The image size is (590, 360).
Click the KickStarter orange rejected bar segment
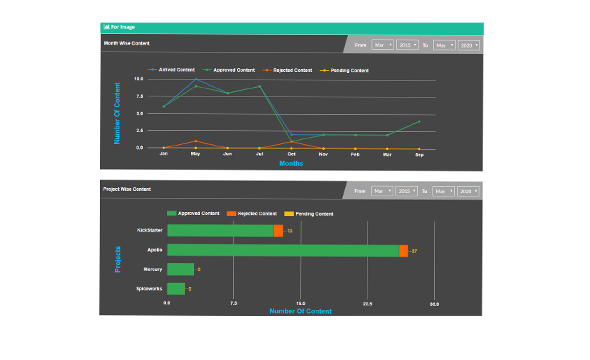[278, 231]
